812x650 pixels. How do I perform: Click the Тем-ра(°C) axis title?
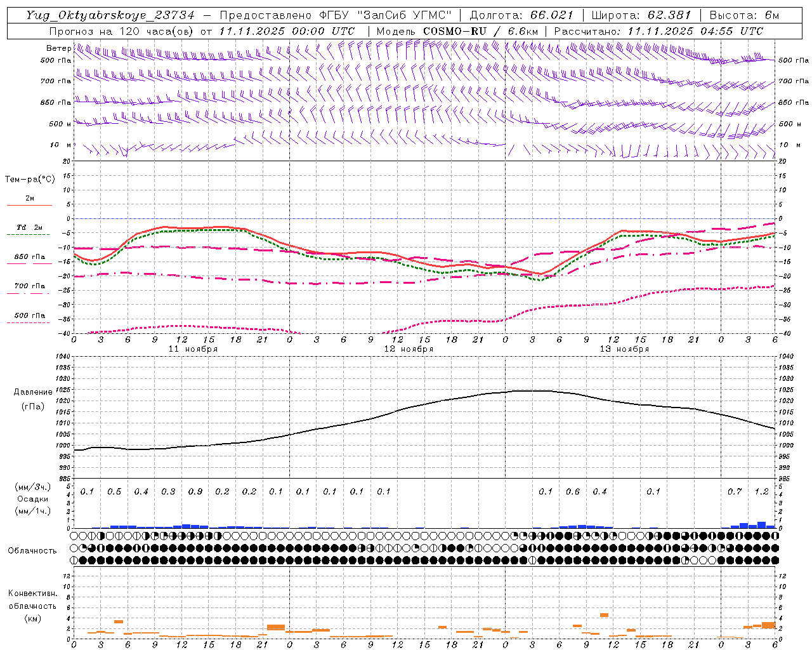coord(30,180)
